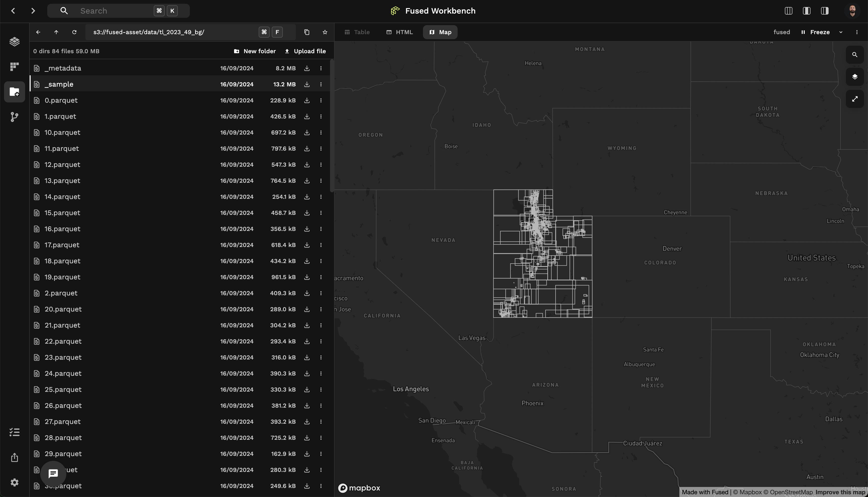Navigate forward with the top arrow
This screenshot has width=868, height=497.
click(33, 11)
